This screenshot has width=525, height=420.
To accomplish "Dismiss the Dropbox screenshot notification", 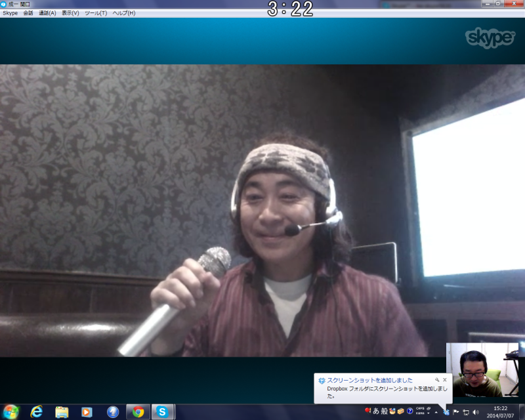I will (445, 380).
